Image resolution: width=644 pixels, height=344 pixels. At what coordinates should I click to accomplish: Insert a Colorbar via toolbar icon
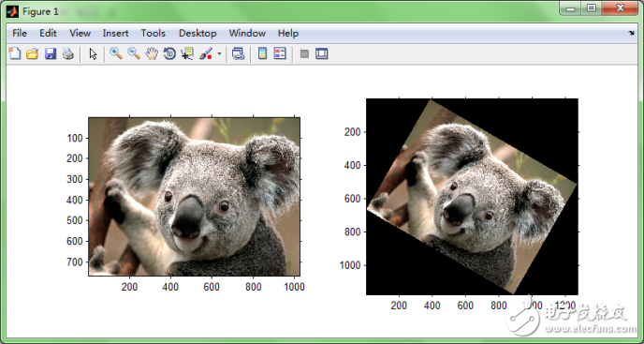point(262,53)
